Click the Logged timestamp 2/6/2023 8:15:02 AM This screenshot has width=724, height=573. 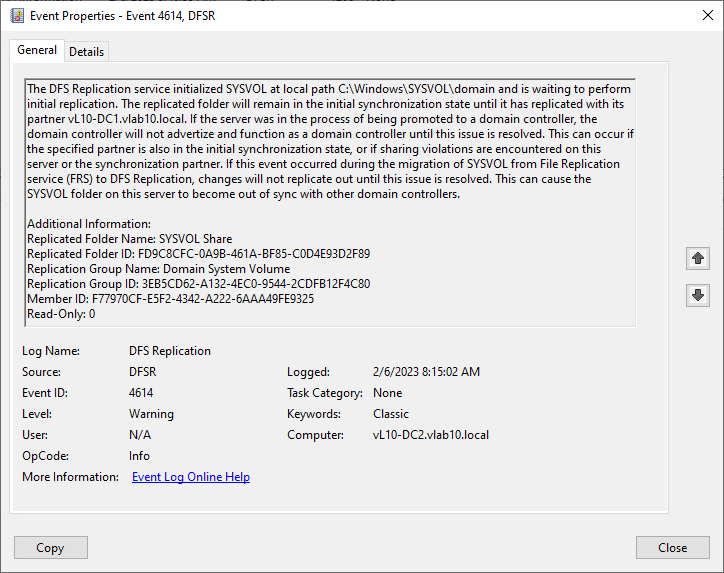pos(426,372)
